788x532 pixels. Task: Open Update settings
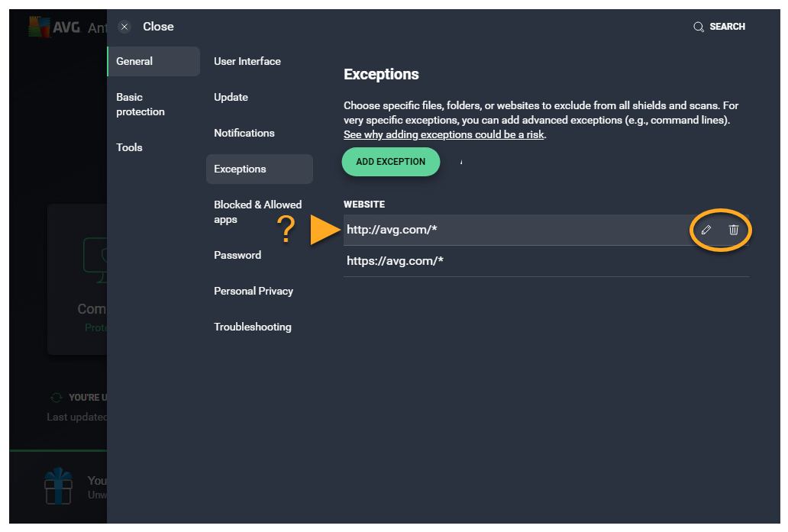231,97
